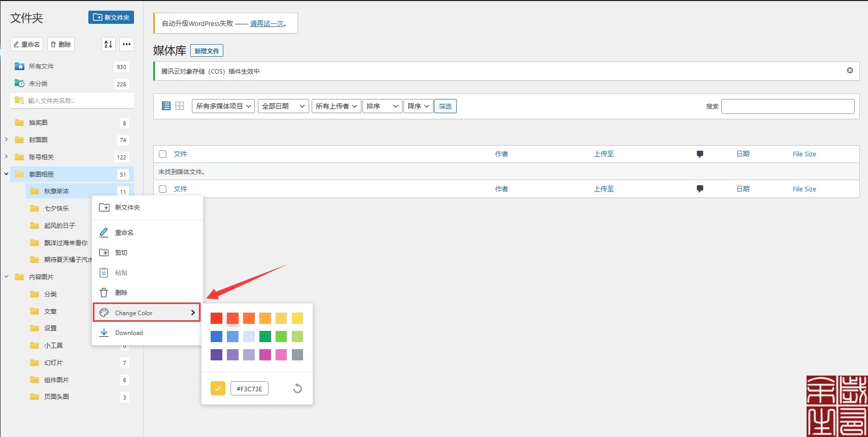This screenshot has height=437, width=868.
Task: Choose 粘贴 in the context menu
Action: click(x=147, y=273)
